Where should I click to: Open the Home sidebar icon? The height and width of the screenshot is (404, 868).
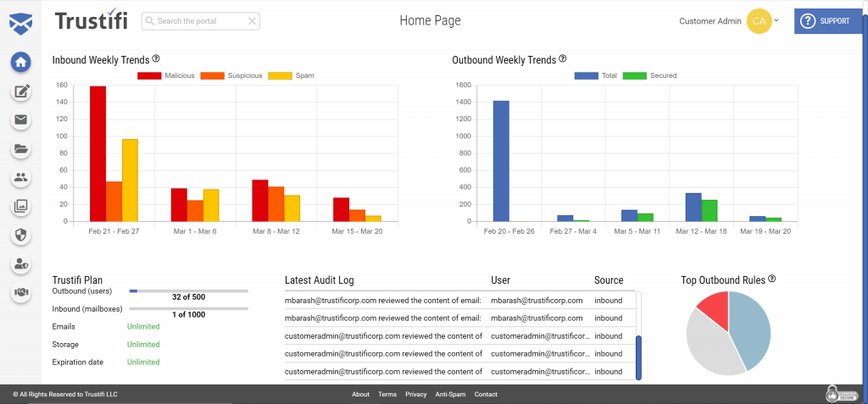click(x=21, y=62)
